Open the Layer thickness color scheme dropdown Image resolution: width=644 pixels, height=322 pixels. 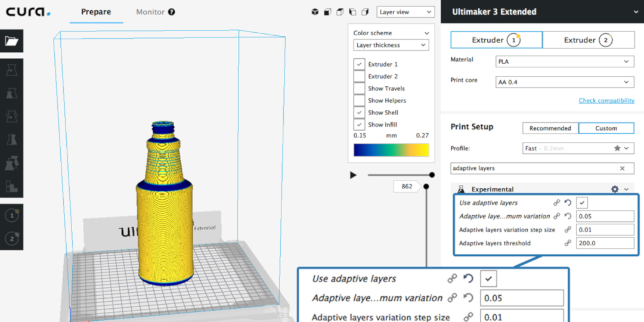pyautogui.click(x=391, y=45)
